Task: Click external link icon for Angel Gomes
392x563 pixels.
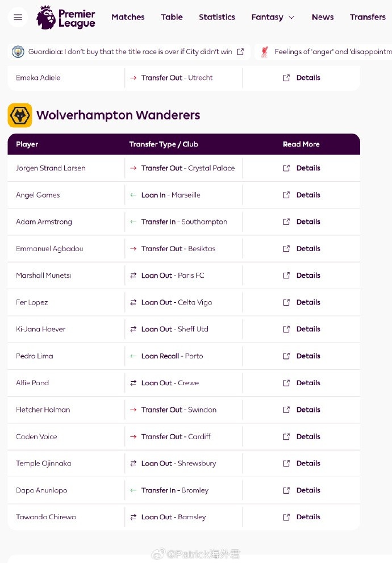Action: pos(286,195)
